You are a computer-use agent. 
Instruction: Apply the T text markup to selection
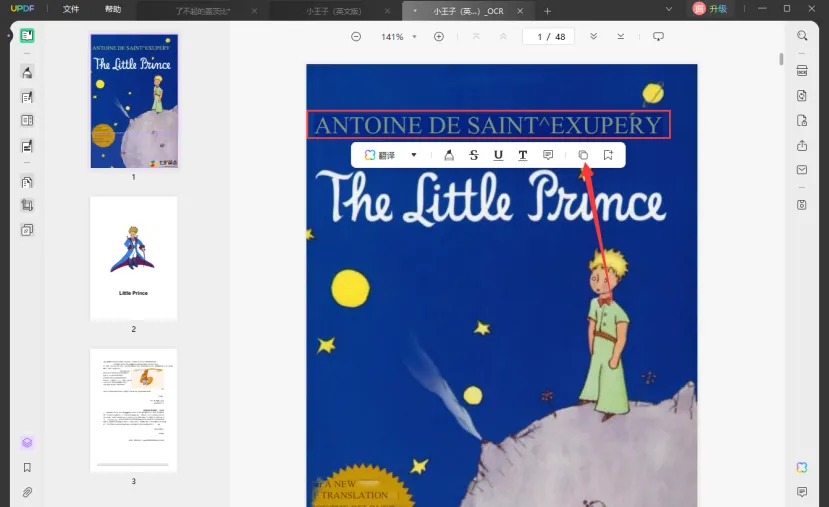523,155
